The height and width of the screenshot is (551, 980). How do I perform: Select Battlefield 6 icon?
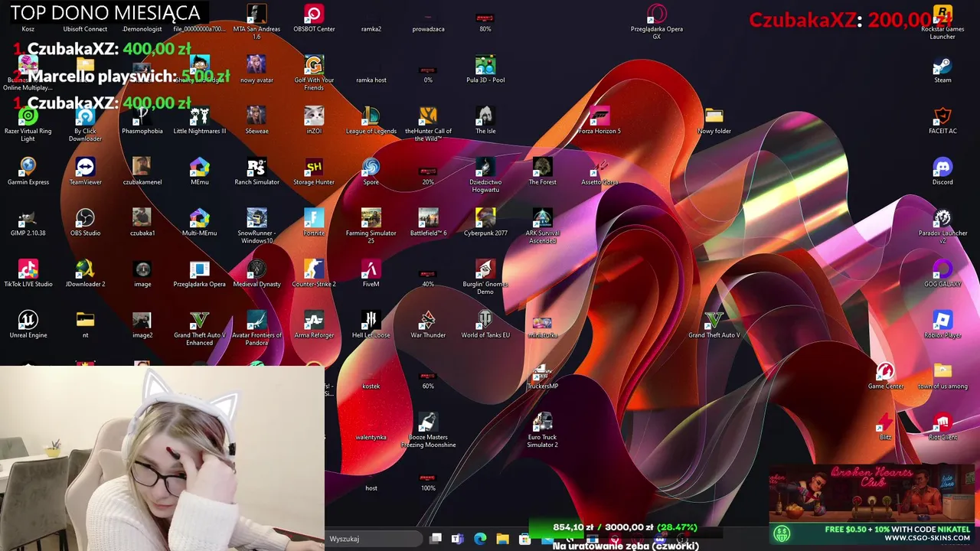point(428,219)
